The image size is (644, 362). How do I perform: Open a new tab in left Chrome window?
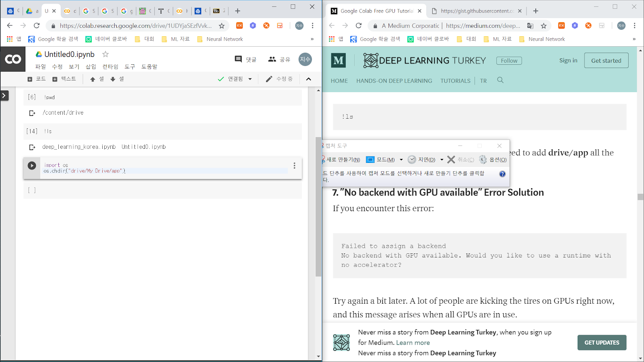(x=237, y=11)
